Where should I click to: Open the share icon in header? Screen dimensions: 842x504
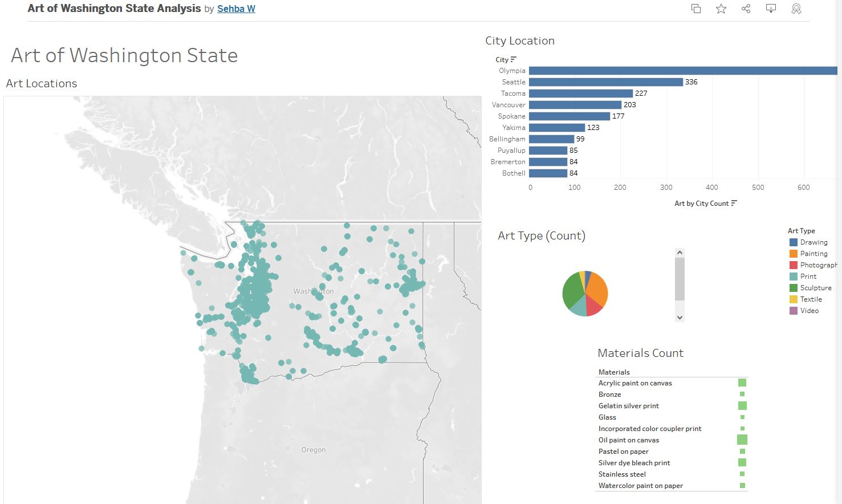(x=746, y=9)
